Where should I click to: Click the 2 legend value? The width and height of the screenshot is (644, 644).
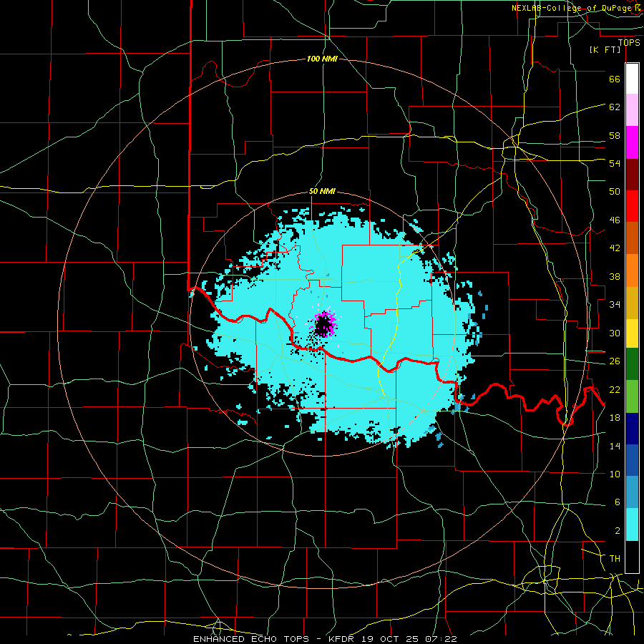(618, 531)
